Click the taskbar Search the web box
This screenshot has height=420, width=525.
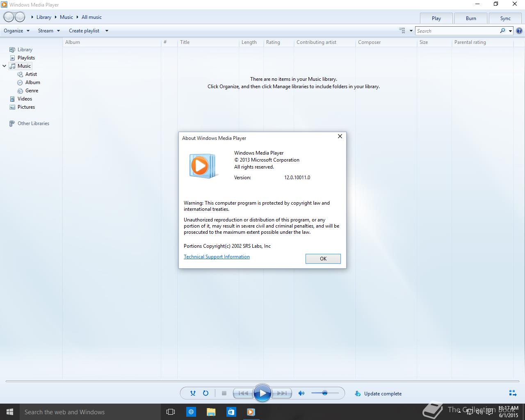90,412
